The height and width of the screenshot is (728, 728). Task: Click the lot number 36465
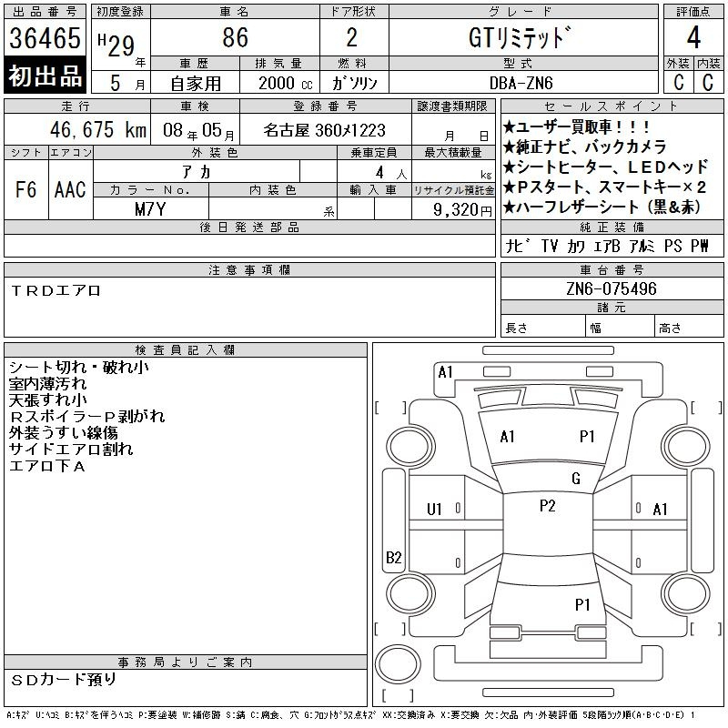pyautogui.click(x=45, y=38)
